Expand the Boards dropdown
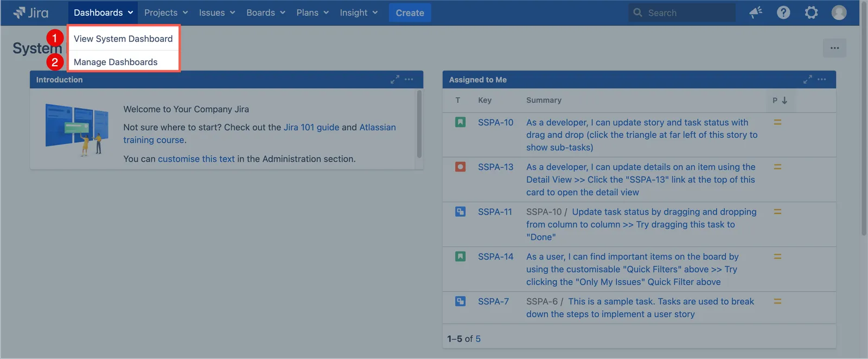This screenshot has width=868, height=359. pos(266,12)
